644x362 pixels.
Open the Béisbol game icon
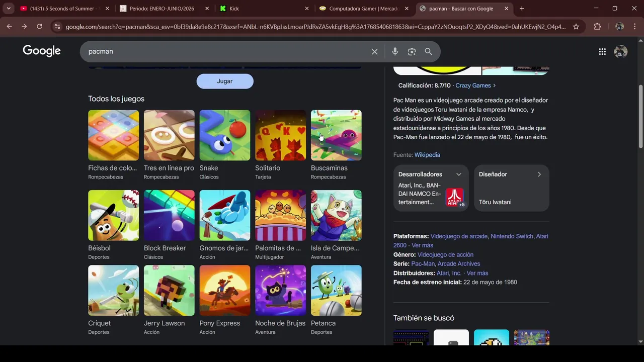(x=113, y=215)
